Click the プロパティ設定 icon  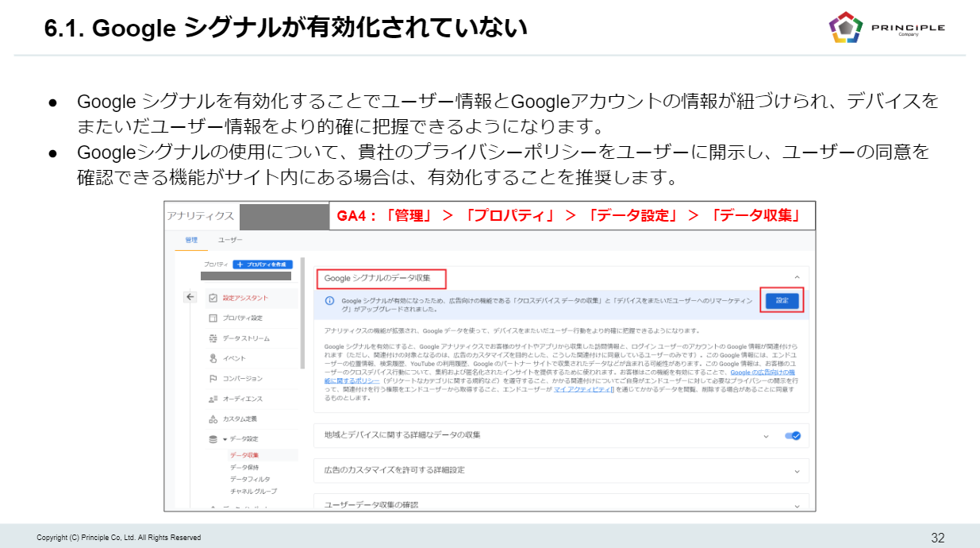(213, 318)
